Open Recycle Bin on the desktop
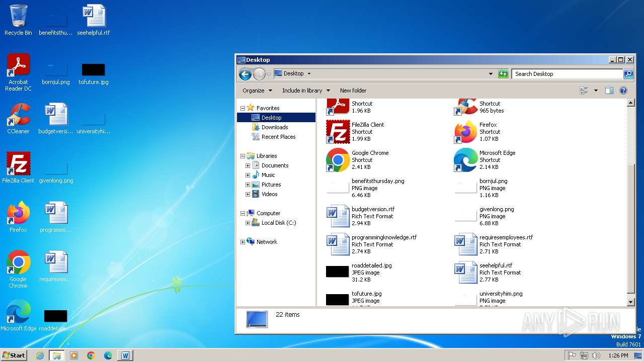 (18, 20)
